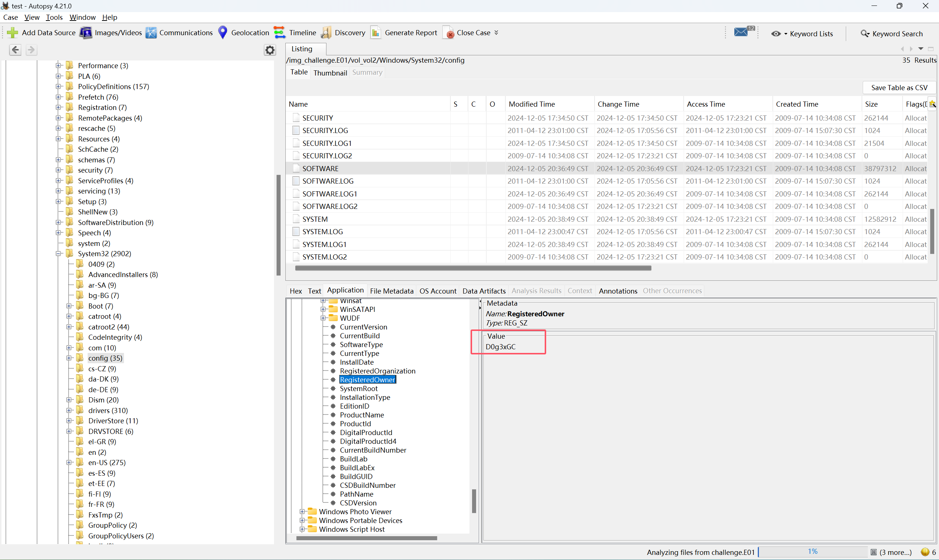Viewport: 939px width, 560px height.
Task: Click Save Table as CSV button
Action: (899, 88)
